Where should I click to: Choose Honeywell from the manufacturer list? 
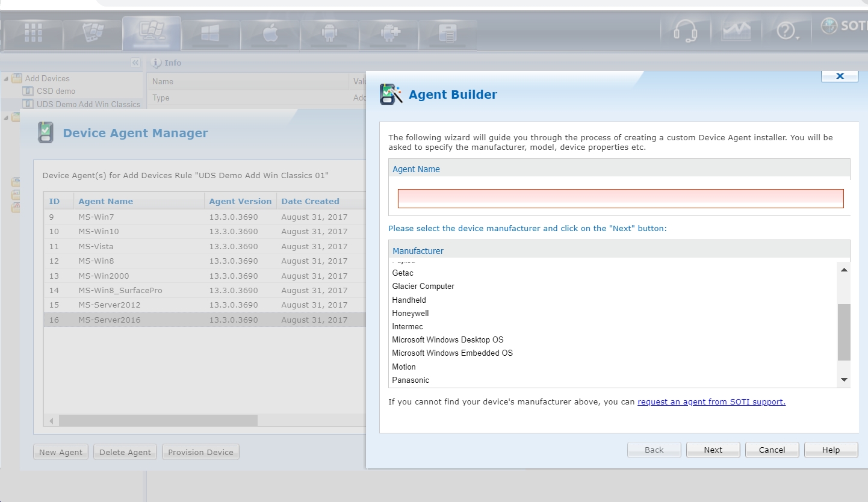pyautogui.click(x=410, y=313)
